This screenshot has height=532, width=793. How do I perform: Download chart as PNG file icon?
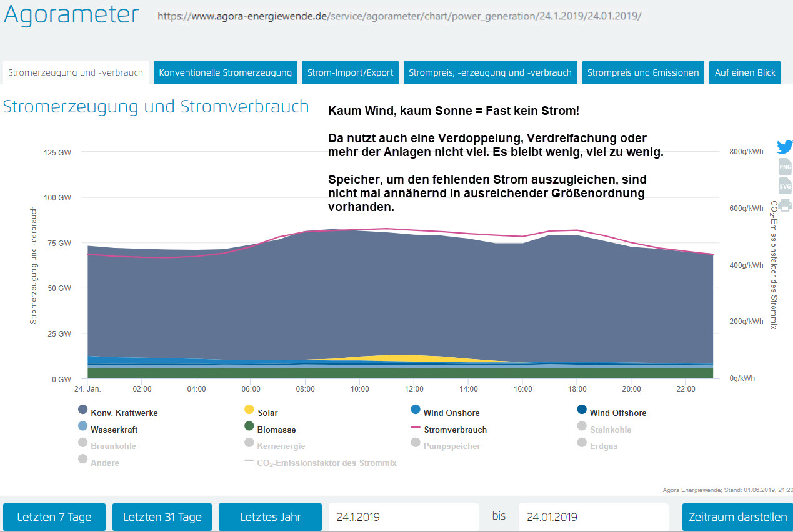point(785,167)
